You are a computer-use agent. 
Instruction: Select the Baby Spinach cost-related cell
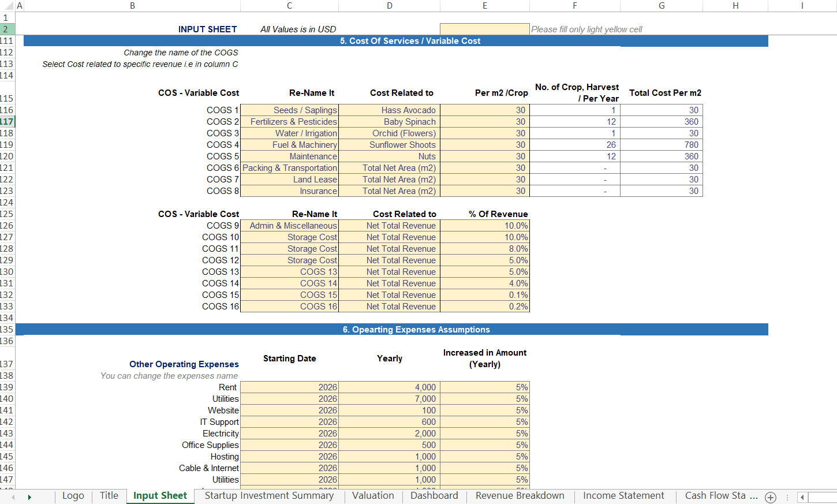click(389, 122)
